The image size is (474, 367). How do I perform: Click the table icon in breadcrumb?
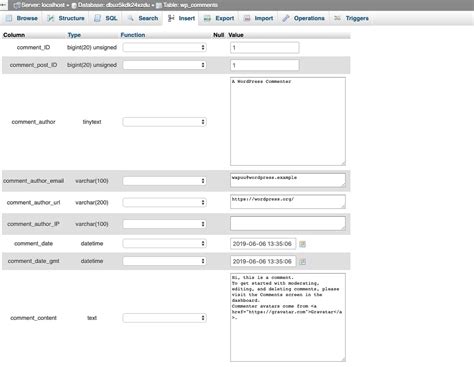159,5
